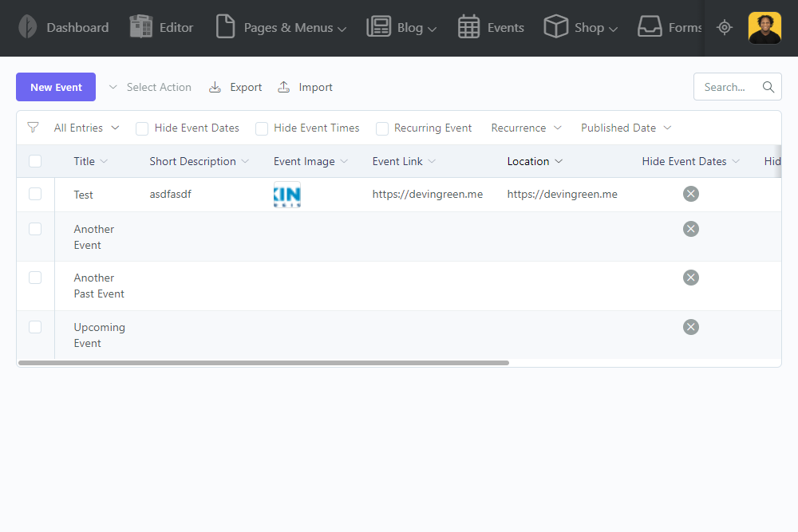Click the Events calendar icon
Screen dimensions: 798x532
click(x=468, y=27)
